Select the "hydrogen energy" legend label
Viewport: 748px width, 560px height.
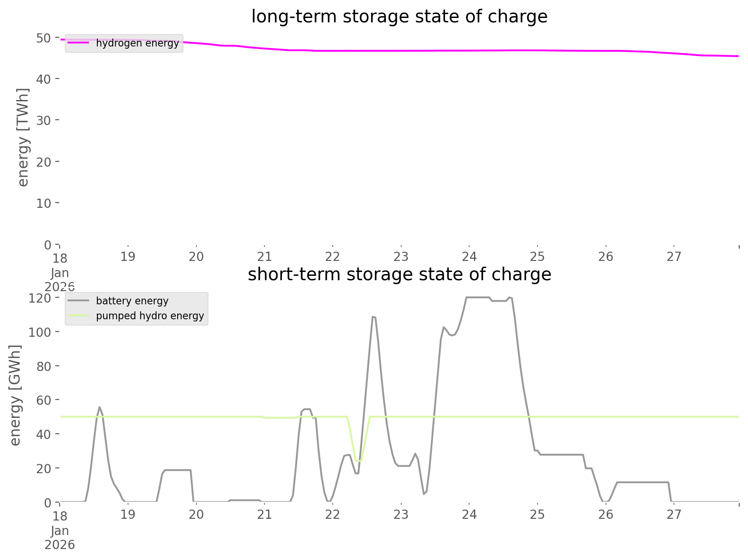pos(137,43)
